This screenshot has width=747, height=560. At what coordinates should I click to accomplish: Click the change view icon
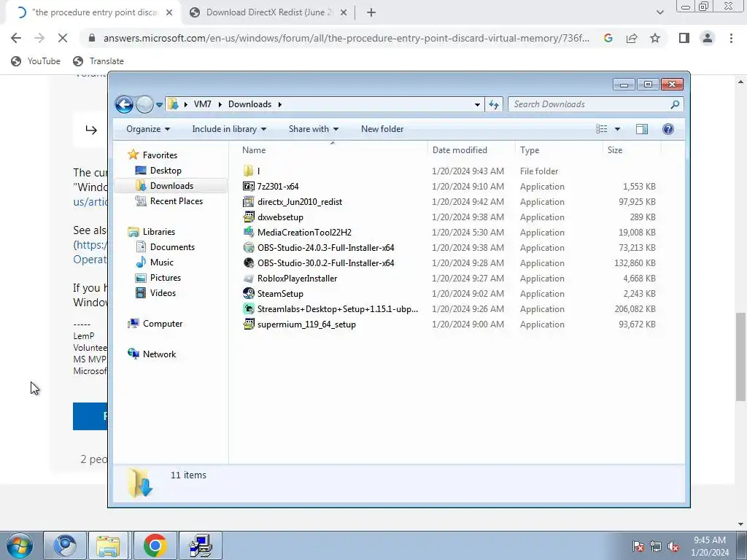click(x=602, y=129)
